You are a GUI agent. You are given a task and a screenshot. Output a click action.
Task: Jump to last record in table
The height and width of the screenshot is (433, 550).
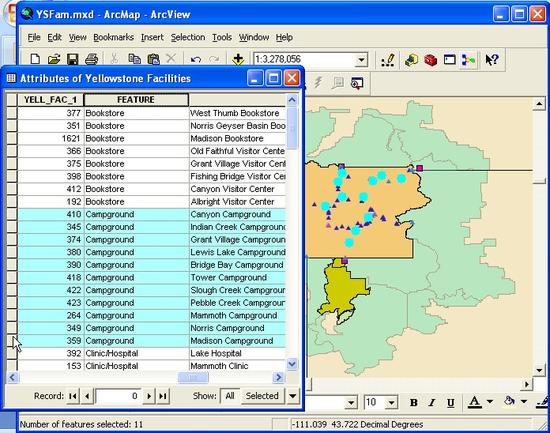coord(163,396)
